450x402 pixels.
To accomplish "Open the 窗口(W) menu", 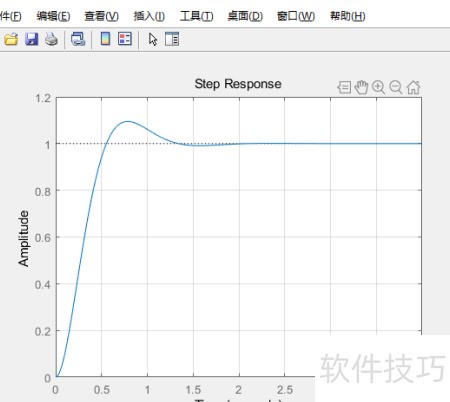I will coord(296,16).
